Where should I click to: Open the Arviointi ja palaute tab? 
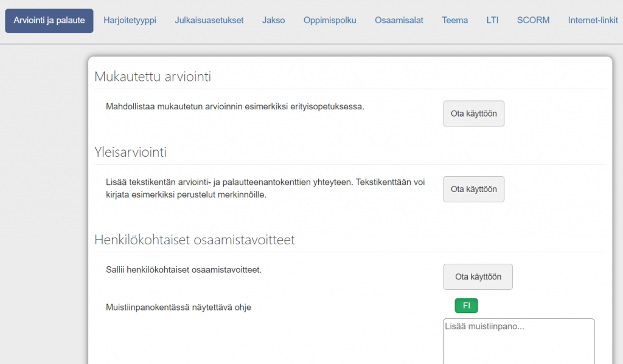point(49,20)
